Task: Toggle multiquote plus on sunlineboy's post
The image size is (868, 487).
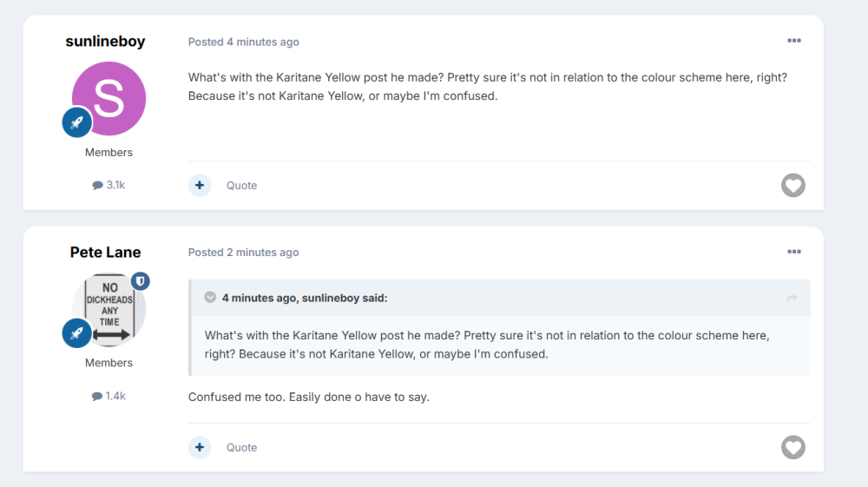Action: [x=200, y=185]
